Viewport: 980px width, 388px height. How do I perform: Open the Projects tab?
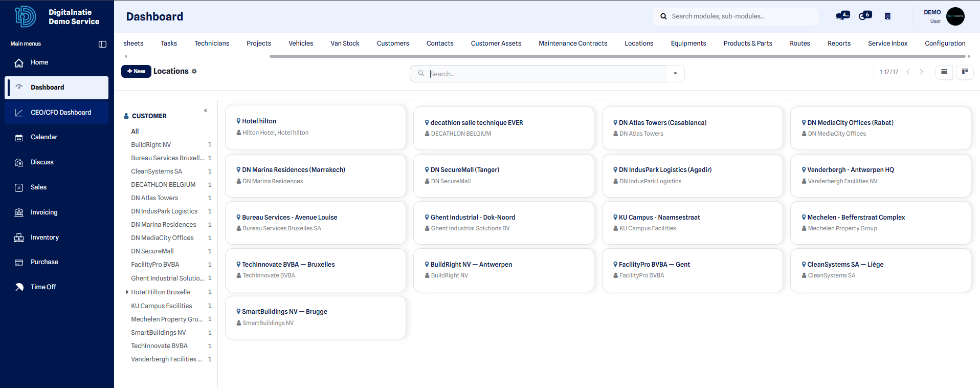click(259, 44)
